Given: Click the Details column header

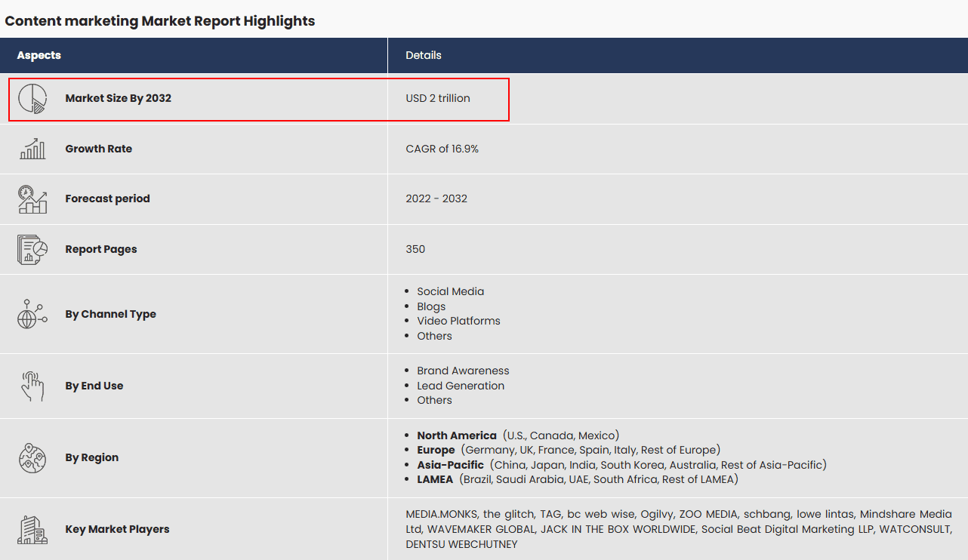Looking at the screenshot, I should click(x=424, y=55).
